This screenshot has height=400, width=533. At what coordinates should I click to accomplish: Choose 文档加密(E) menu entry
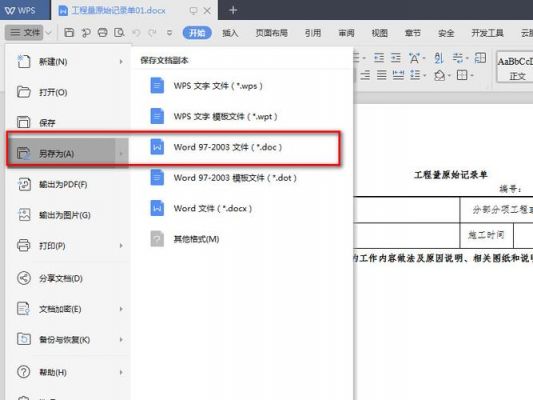point(68,309)
